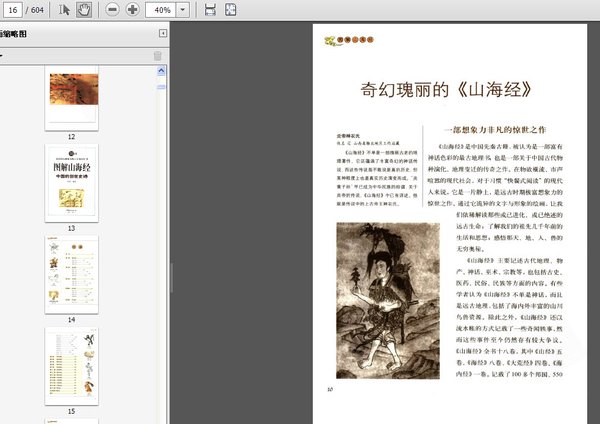Screen dimensions: 600x424
Task: Collapse the thumbnails panel with arrow button
Action: (x=163, y=33)
